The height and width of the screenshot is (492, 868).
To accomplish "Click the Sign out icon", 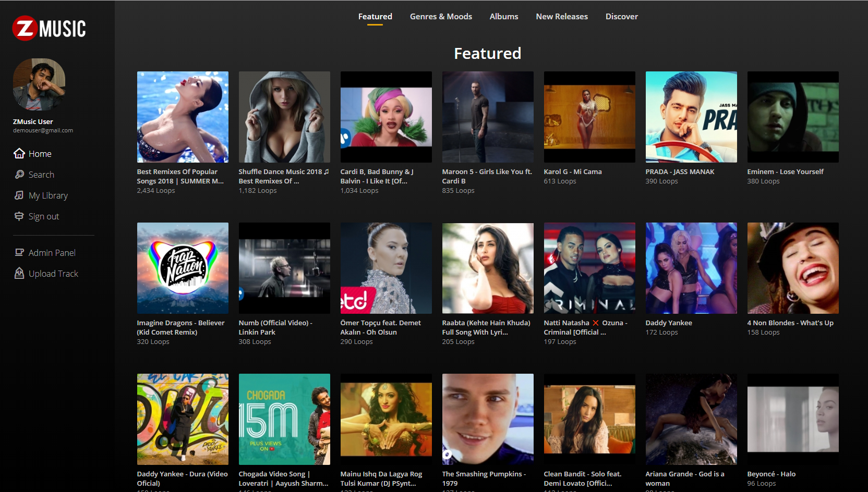I will pyautogui.click(x=19, y=216).
